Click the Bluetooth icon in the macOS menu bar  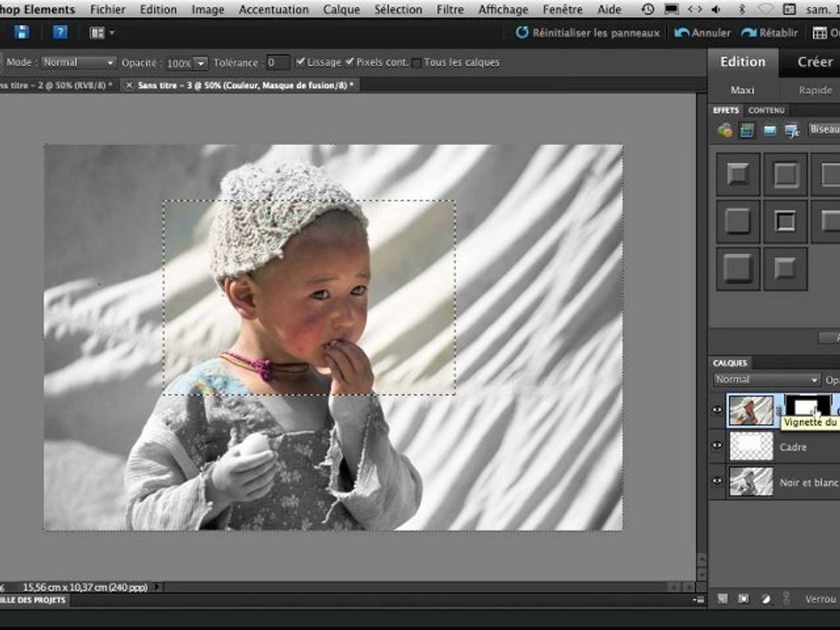click(x=742, y=9)
